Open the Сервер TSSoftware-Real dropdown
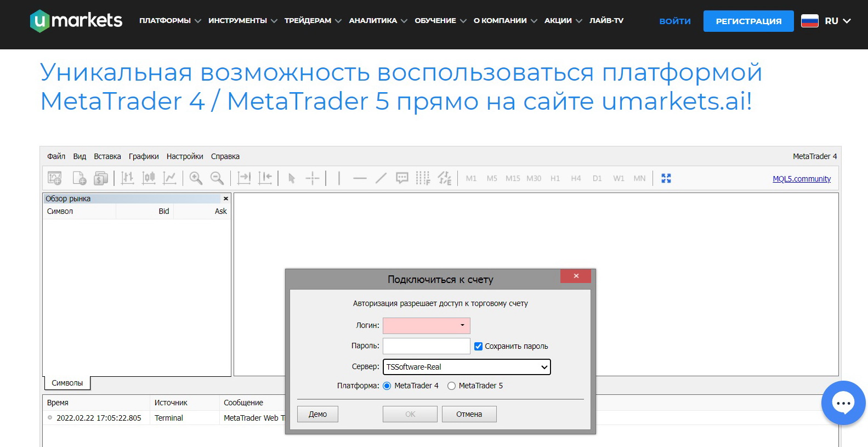Screen dimensions: 868x447 coord(467,367)
